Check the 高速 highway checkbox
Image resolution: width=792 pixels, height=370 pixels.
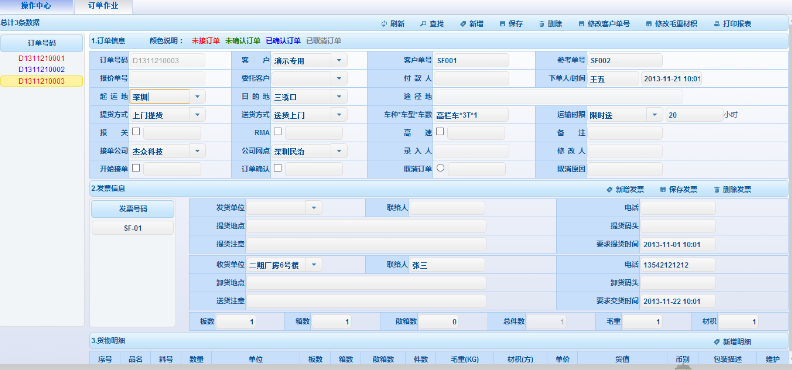(x=440, y=131)
